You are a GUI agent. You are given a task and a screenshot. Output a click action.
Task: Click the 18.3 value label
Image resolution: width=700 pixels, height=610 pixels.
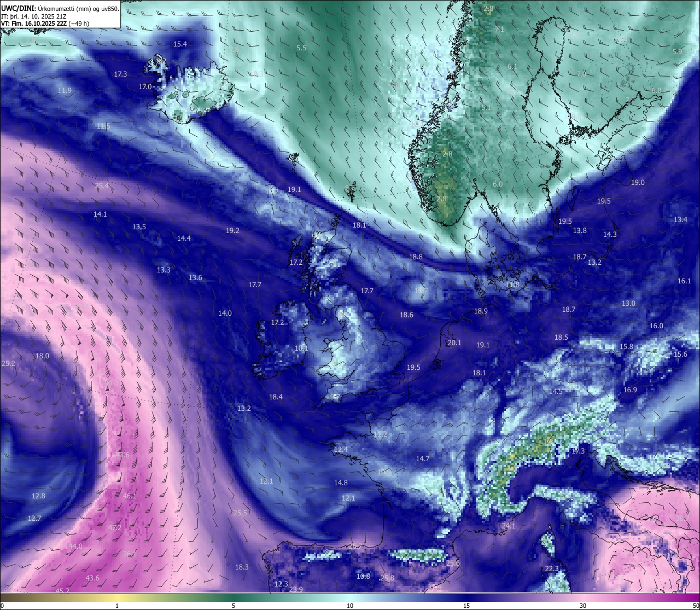[x=242, y=567]
